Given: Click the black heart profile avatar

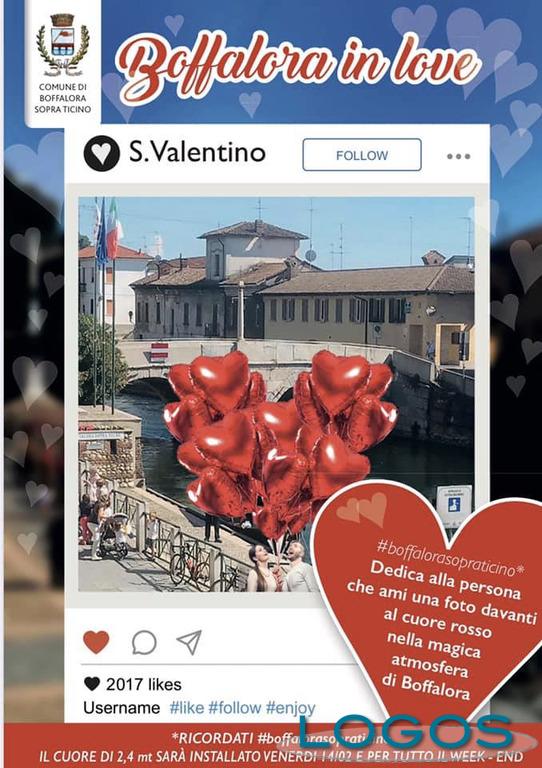Looking at the screenshot, I should (101, 153).
